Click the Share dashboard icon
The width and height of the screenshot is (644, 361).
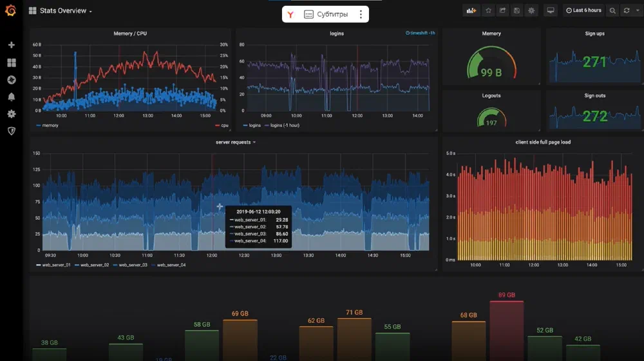[x=502, y=11]
